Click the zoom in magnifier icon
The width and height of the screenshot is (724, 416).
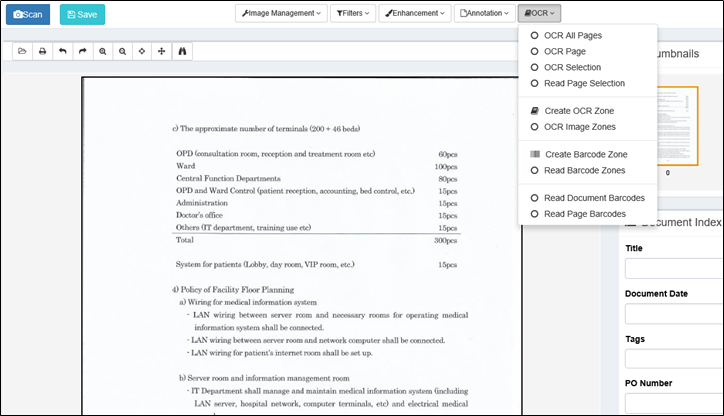click(x=102, y=51)
